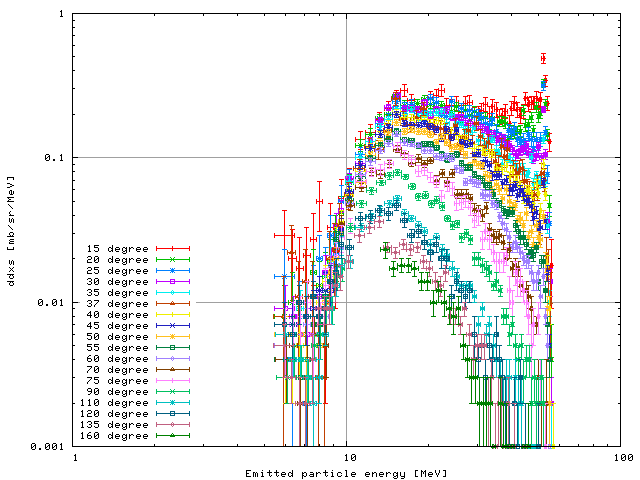Click the '135 degree' legend label
Image resolution: width=640 pixels, height=480 pixels.
[114, 425]
